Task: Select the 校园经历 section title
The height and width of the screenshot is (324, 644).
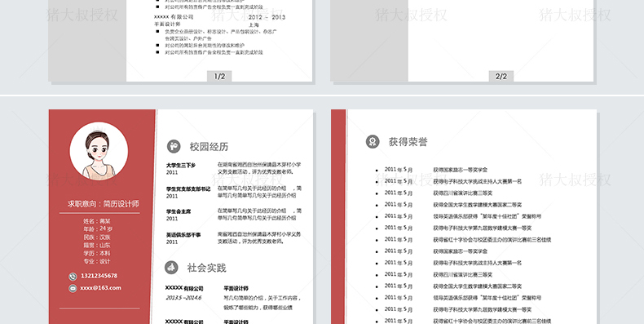Action: (209, 147)
